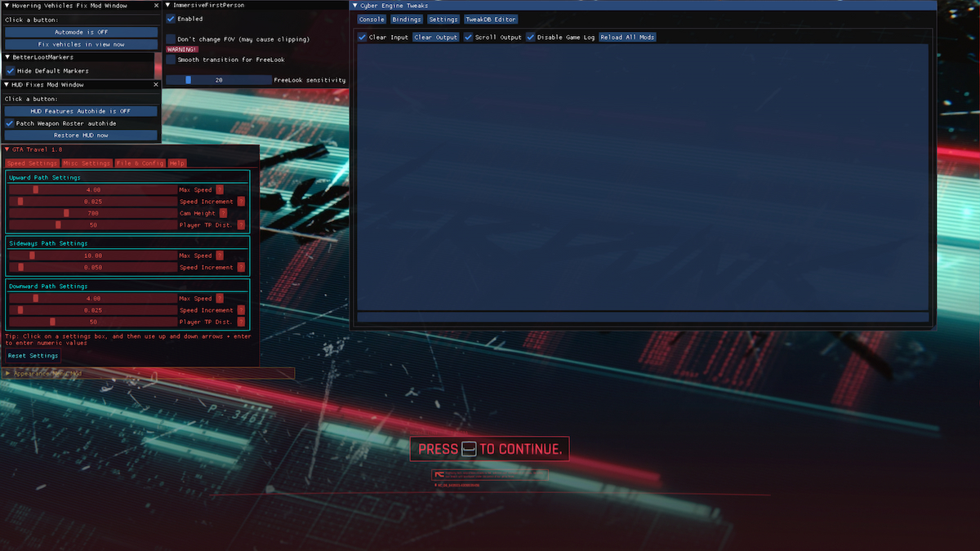The width and height of the screenshot is (980, 551).
Task: Enable Smooth transition for FreeLook
Action: click(171, 60)
